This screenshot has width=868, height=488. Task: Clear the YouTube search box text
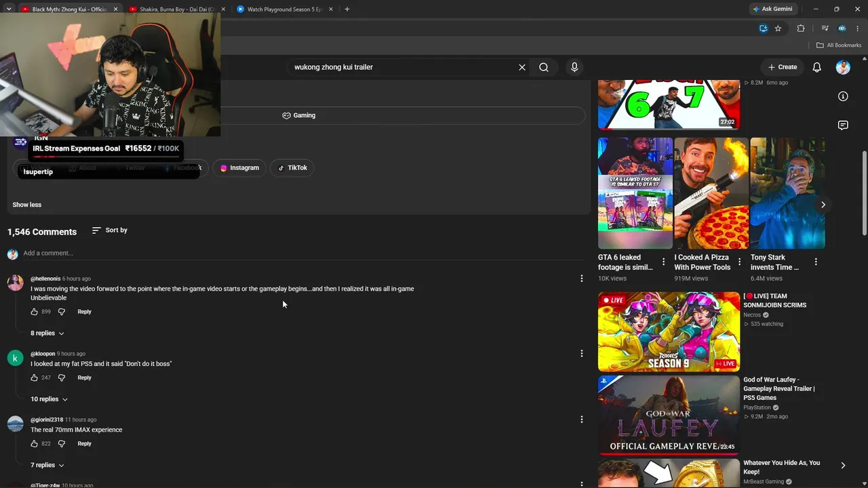pos(522,67)
